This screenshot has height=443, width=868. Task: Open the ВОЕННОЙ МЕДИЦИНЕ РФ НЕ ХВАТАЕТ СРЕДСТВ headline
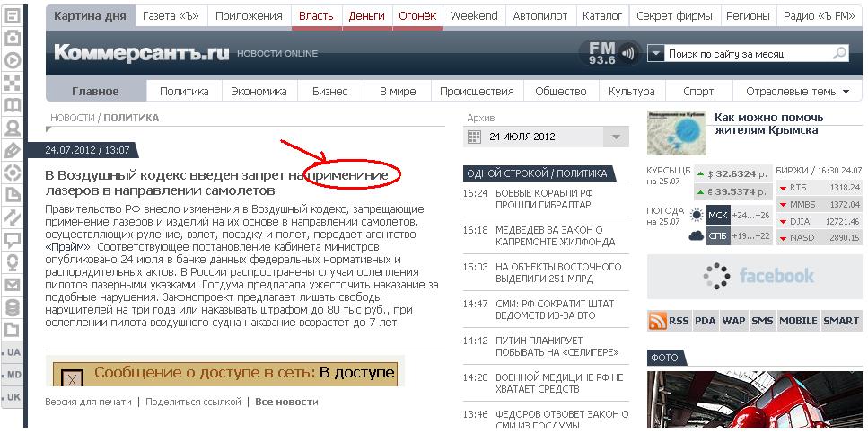click(x=559, y=383)
